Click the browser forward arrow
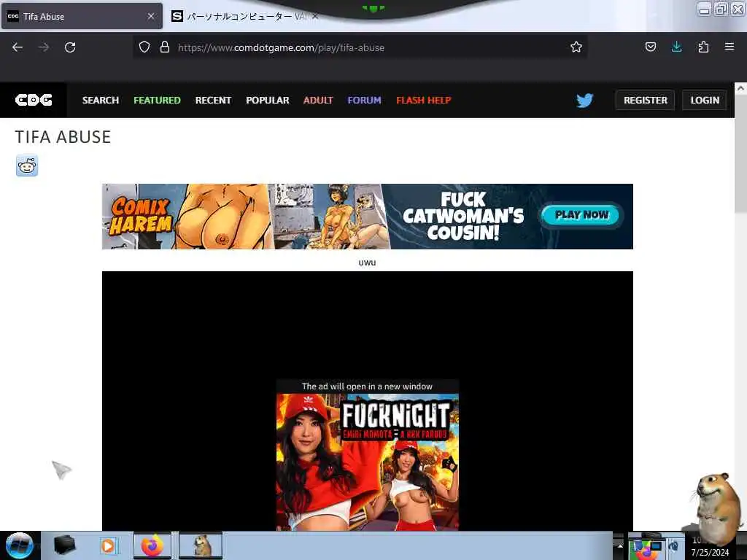Viewport: 747px width, 560px height. point(43,47)
